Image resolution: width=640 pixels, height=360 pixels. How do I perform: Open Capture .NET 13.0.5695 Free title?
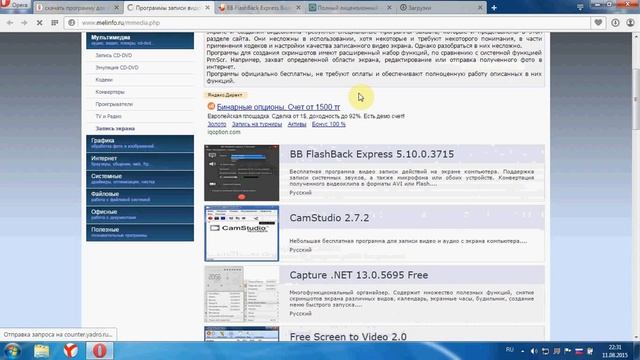click(x=359, y=275)
